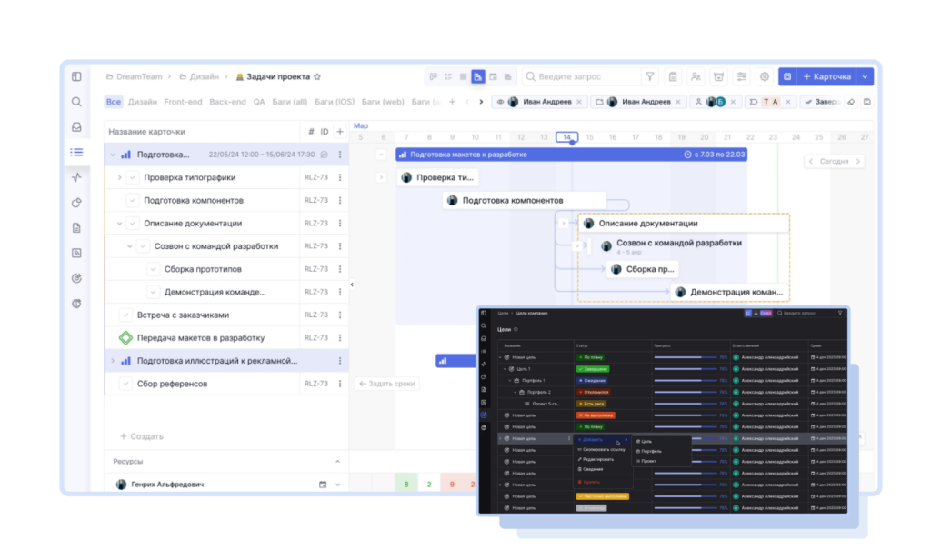Click the Введите запрос search field
Image resolution: width=931 pixels, height=560 pixels.
580,77
